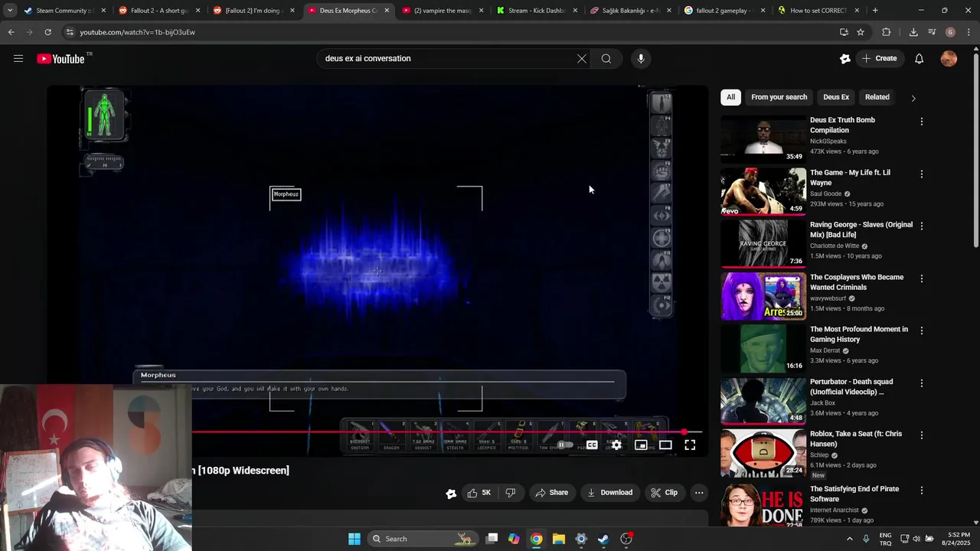This screenshot has width=980, height=551.
Task: Open Chrome three-dot menu
Action: pyautogui.click(x=969, y=32)
